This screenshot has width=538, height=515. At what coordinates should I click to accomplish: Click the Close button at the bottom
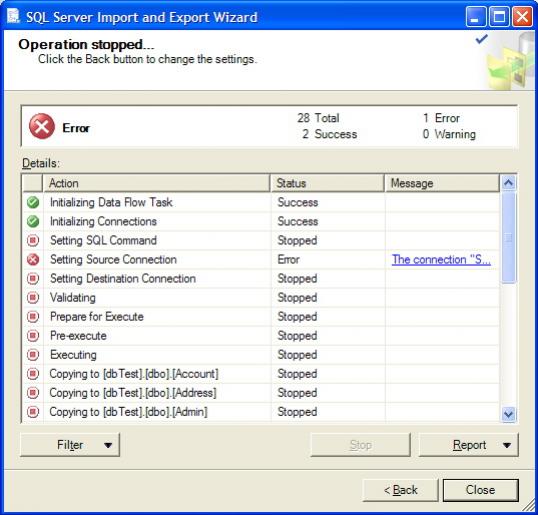point(480,490)
